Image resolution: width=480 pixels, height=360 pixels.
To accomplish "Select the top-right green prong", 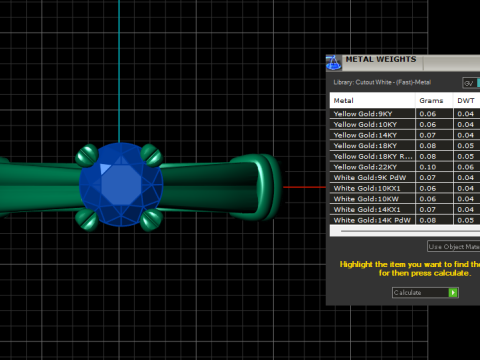I will (152, 155).
